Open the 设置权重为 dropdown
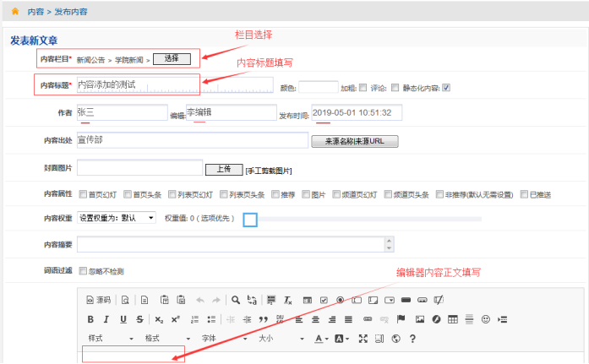Viewport: 589px width, 364px height. click(117, 218)
